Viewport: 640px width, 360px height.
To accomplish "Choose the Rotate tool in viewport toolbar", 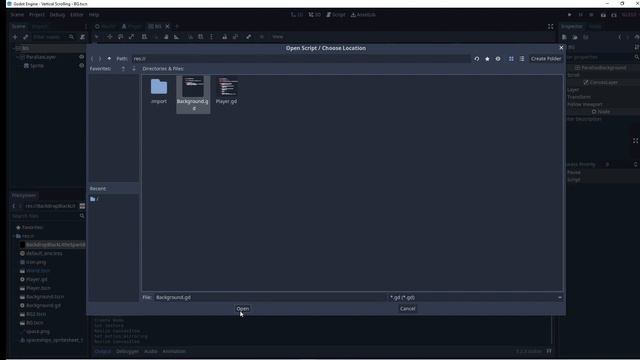I will (x=120, y=37).
